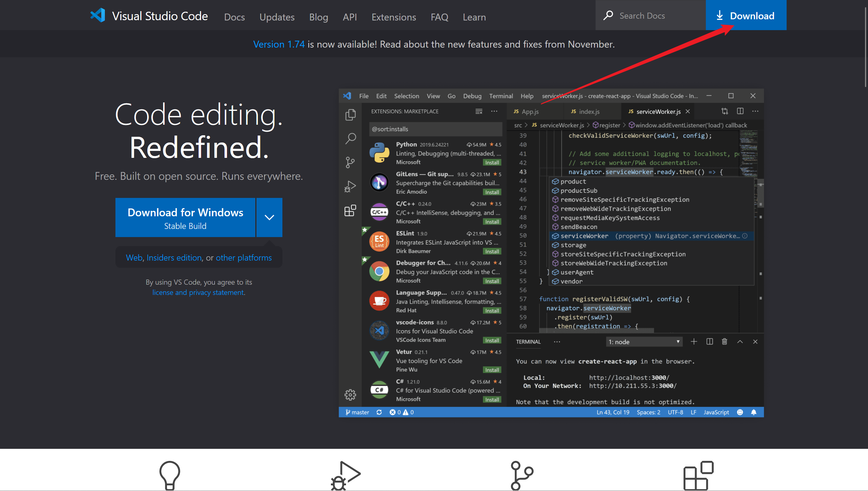Click the search magnifier icon in header
This screenshot has height=491, width=868.
coord(608,15)
